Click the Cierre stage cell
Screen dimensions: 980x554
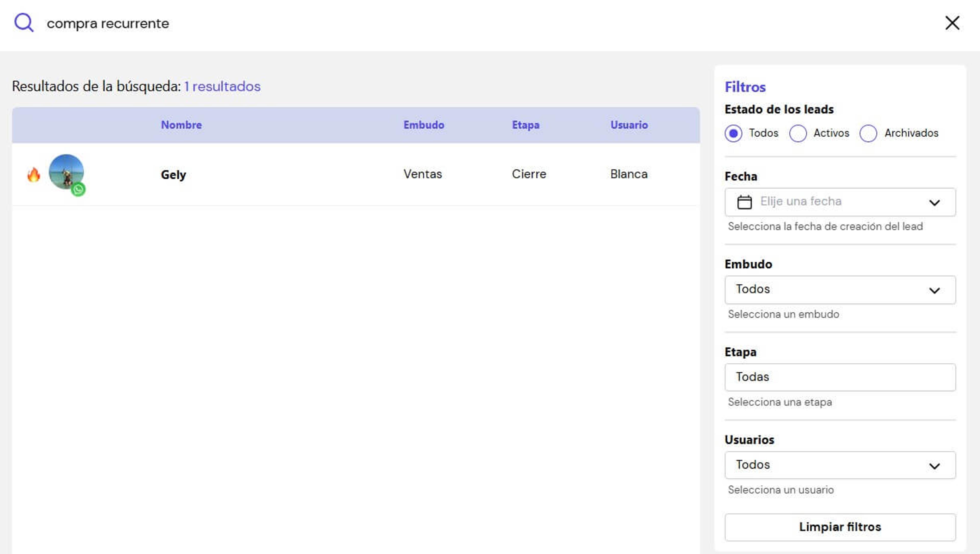(x=529, y=174)
